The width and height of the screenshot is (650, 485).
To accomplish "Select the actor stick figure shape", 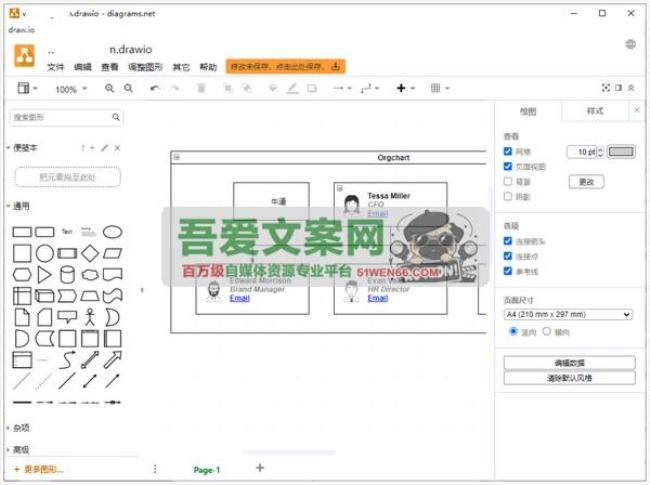I will click(90, 317).
